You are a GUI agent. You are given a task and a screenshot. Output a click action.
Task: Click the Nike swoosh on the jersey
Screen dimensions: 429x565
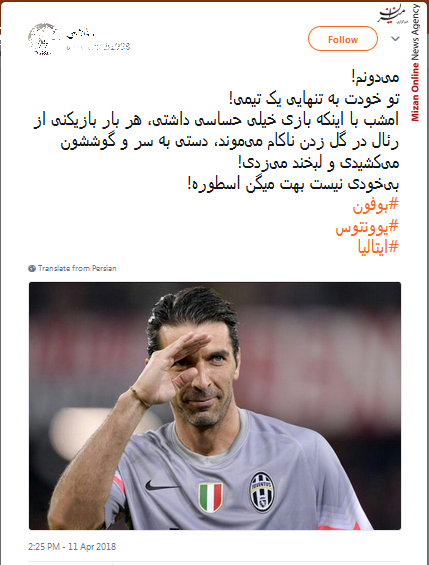click(x=161, y=485)
